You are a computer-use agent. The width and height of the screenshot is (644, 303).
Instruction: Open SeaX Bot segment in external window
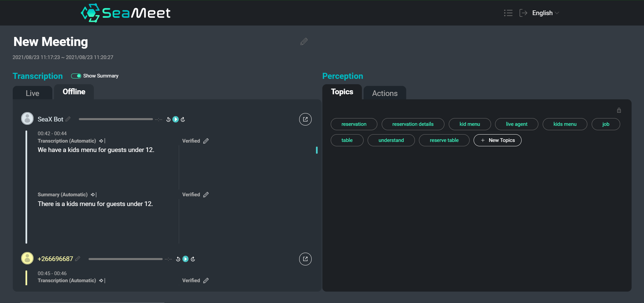[305, 119]
